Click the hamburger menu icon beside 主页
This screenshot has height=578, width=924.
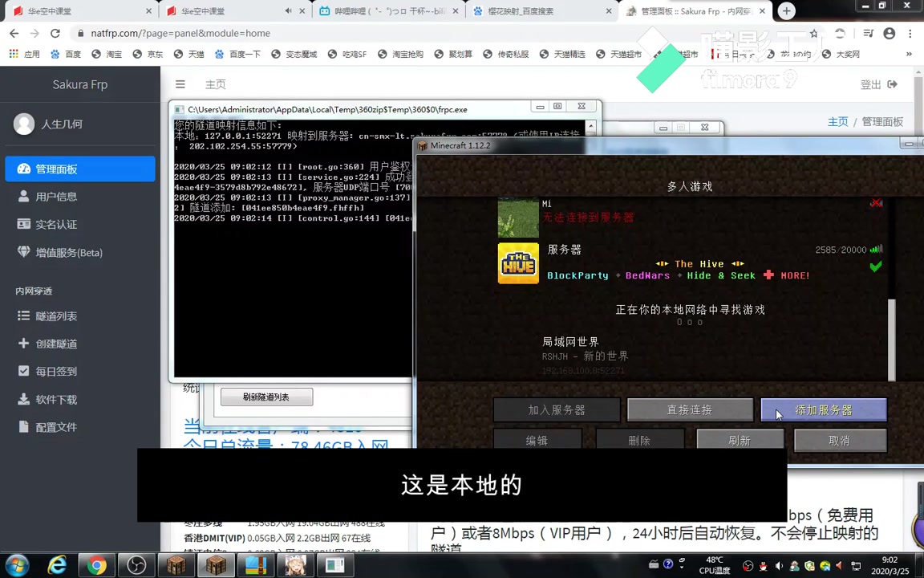tap(180, 84)
